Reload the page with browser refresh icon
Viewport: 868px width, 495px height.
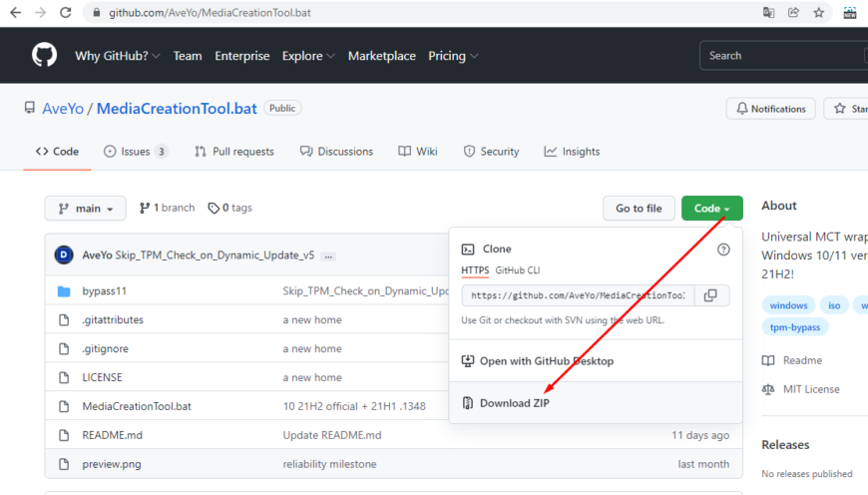pyautogui.click(x=66, y=13)
